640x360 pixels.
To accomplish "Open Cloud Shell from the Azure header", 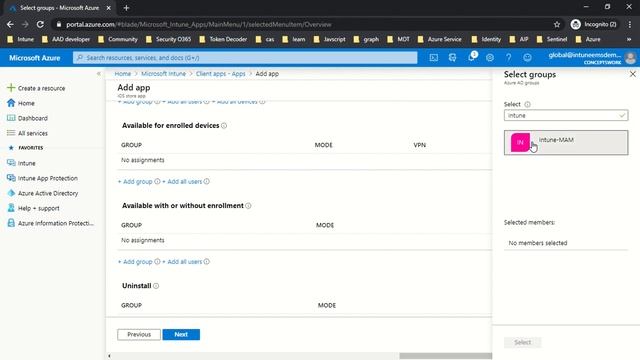I will click(433, 58).
